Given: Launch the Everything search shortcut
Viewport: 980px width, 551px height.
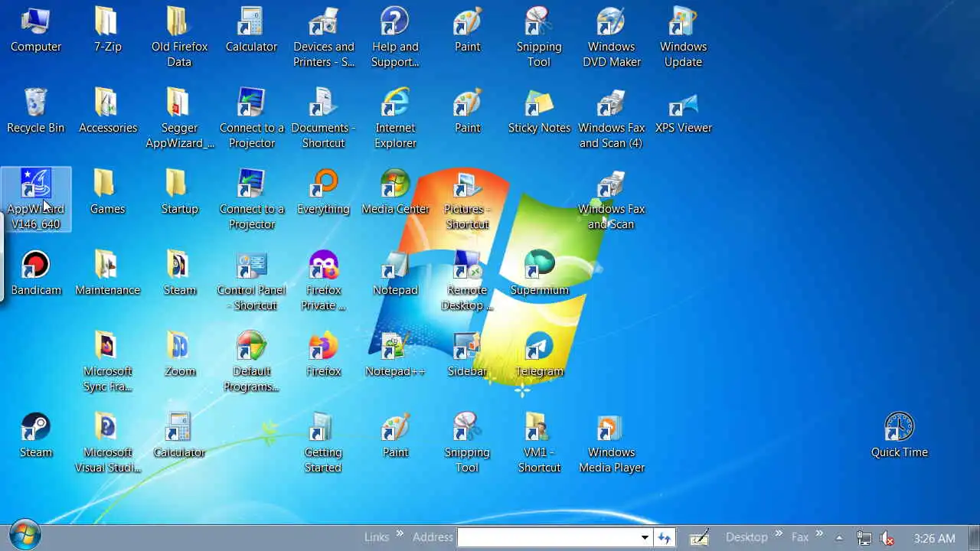Looking at the screenshot, I should coord(324,193).
